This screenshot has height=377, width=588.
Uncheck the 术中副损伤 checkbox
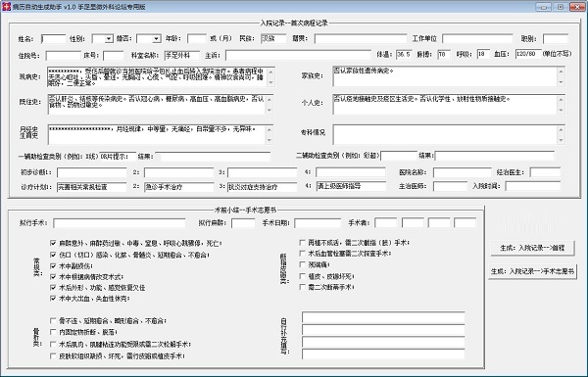pos(53,265)
